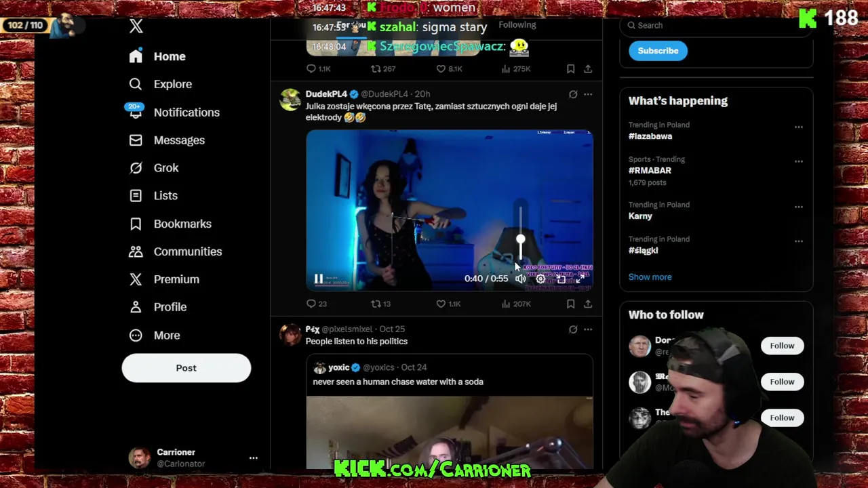868x488 pixels.
Task: Open the #śląski trend
Action: point(644,251)
